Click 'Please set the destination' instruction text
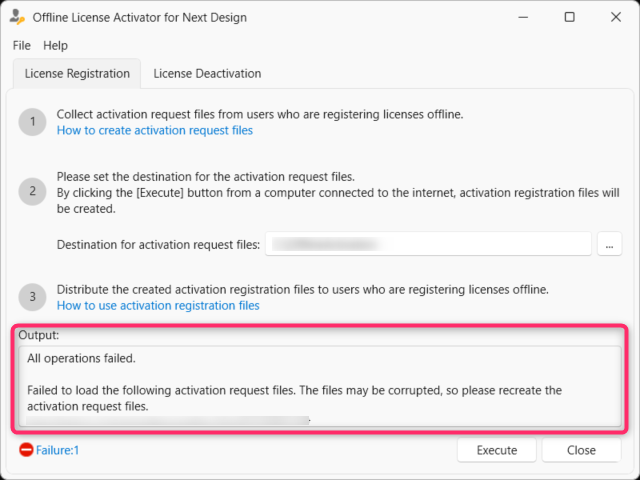Image resolution: width=640 pixels, height=480 pixels. 206,177
